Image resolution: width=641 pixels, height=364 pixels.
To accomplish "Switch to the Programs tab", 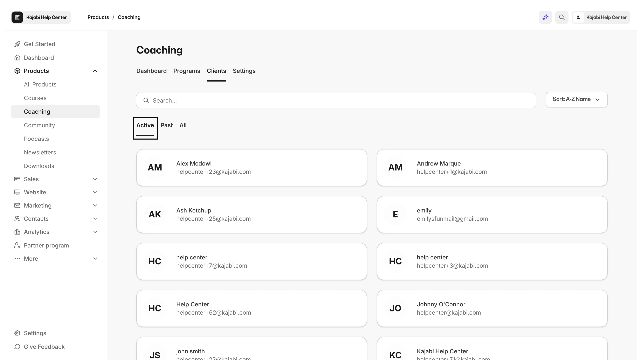I will (187, 71).
